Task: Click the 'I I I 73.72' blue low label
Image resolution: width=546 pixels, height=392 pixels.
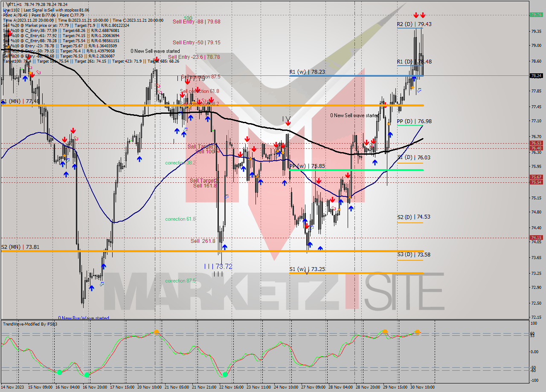Action: (218, 266)
